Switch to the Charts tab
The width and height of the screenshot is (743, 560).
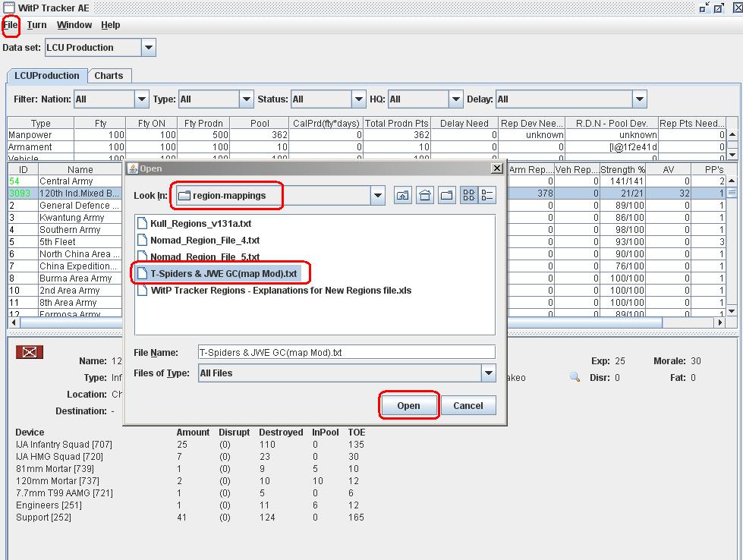tap(109, 75)
